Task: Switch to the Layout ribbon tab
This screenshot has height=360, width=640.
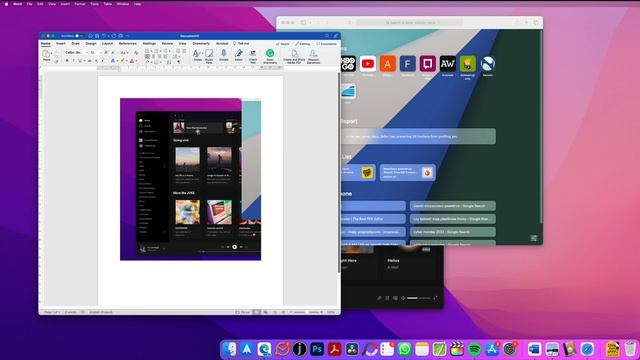Action: click(107, 43)
